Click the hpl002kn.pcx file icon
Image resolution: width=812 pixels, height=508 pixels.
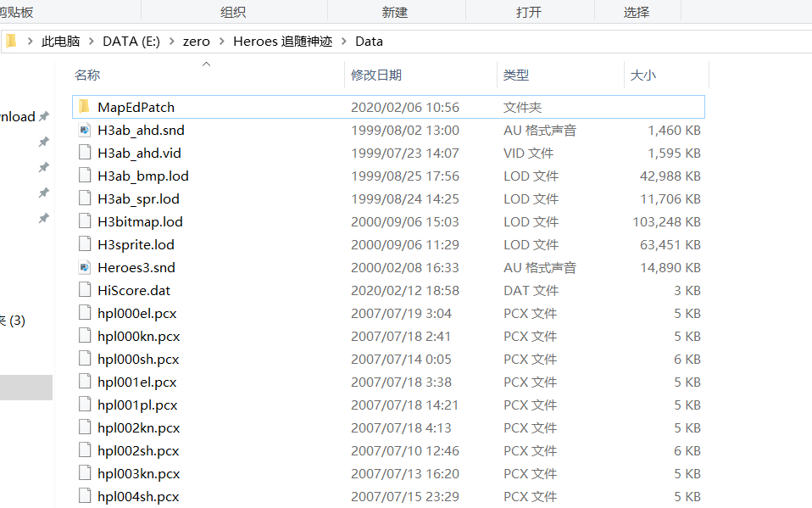point(85,427)
